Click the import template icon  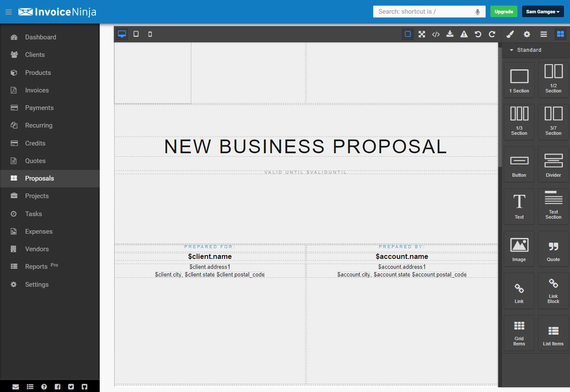[x=450, y=34]
